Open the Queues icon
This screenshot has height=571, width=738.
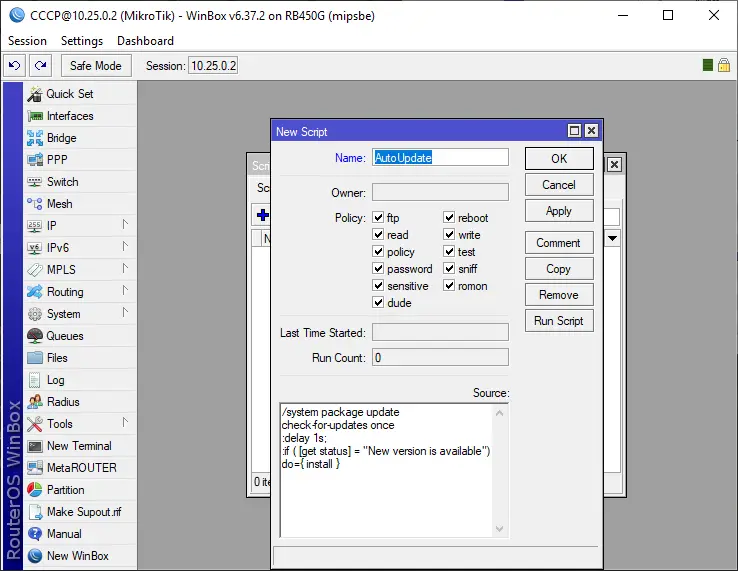click(x=35, y=336)
